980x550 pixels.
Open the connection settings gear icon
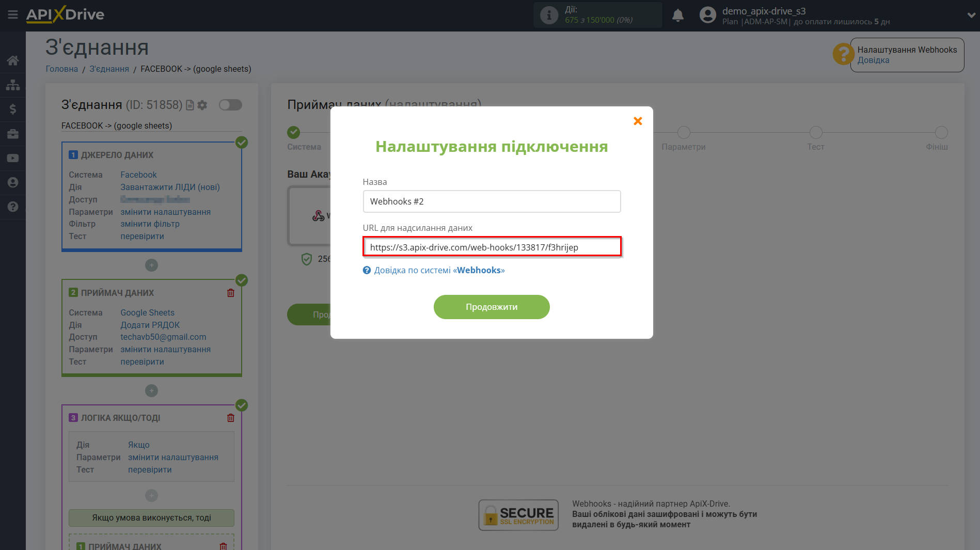coord(202,105)
